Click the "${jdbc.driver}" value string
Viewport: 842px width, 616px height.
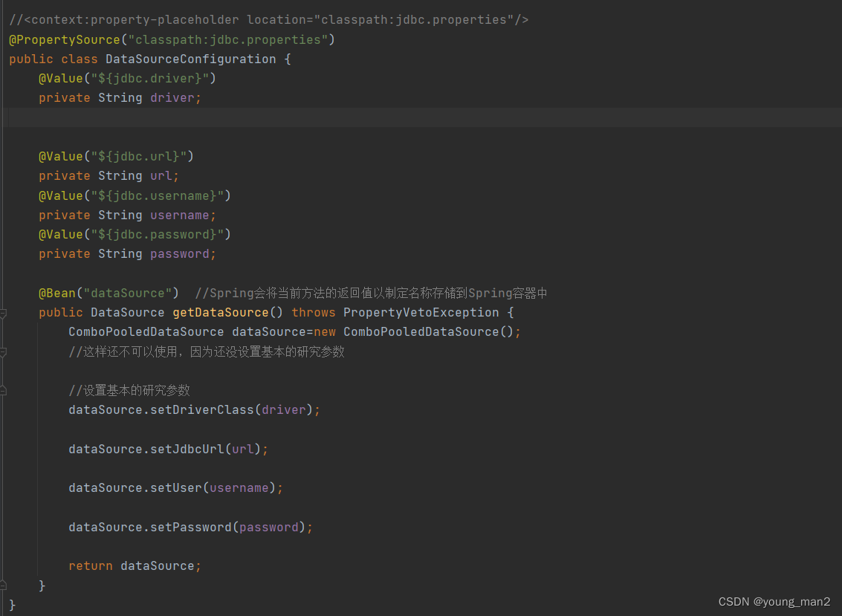(x=150, y=79)
